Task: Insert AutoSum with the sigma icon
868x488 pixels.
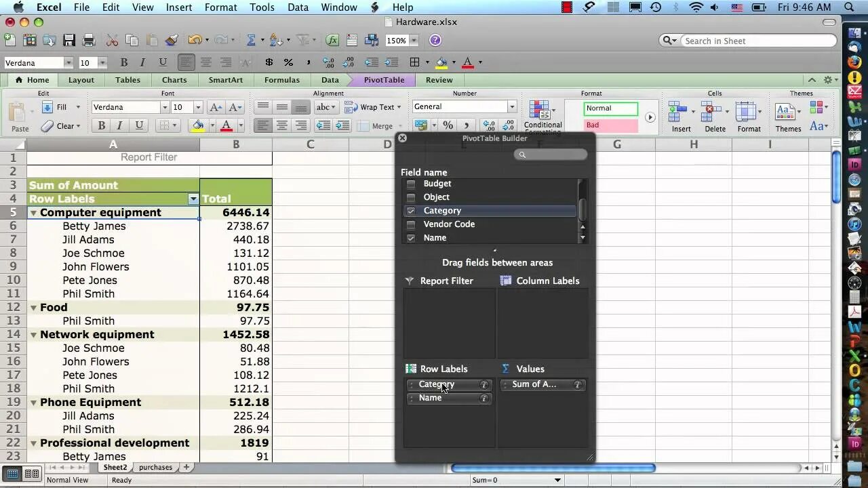Action: [251, 41]
